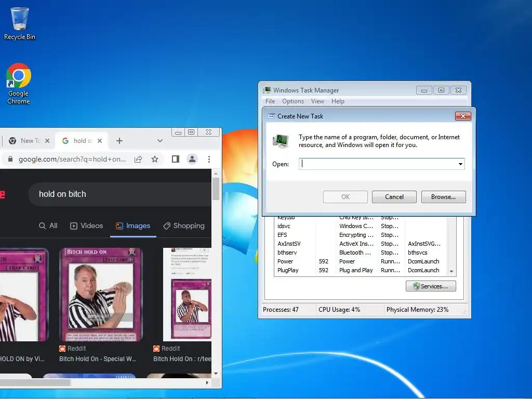This screenshot has width=532, height=399.
Task: Click 'Plug and Play' description cell
Action: [356, 270]
